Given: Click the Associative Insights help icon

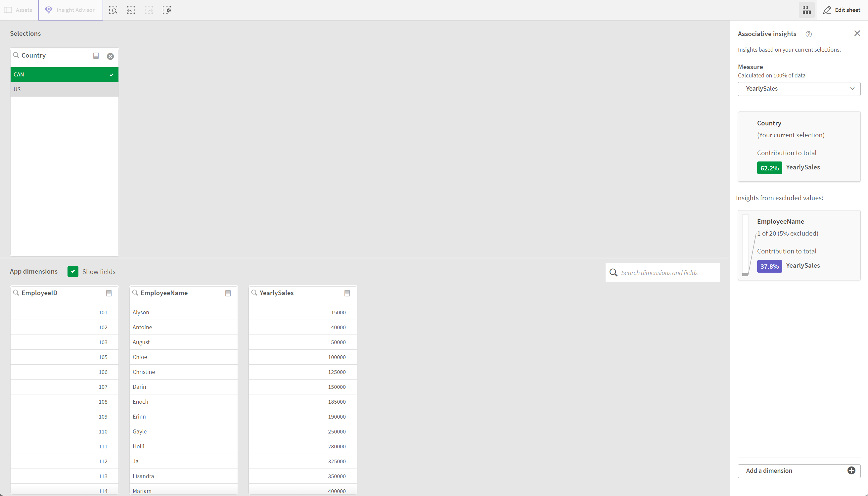Looking at the screenshot, I should point(809,33).
